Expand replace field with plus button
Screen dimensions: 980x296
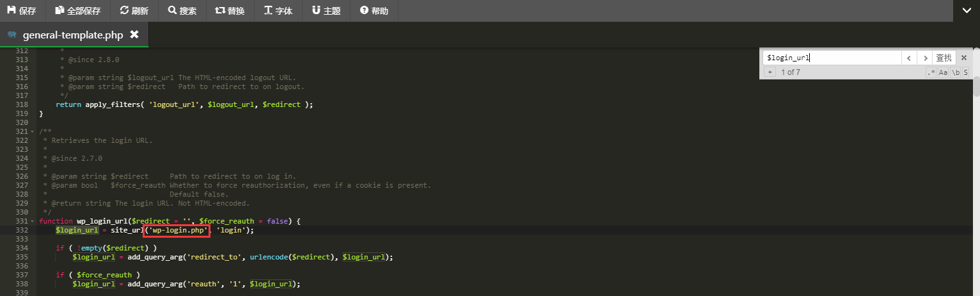click(770, 72)
